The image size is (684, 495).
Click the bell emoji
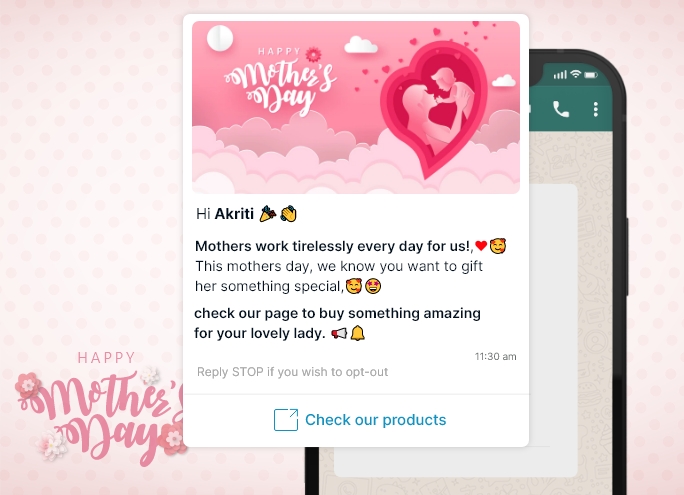pos(358,333)
